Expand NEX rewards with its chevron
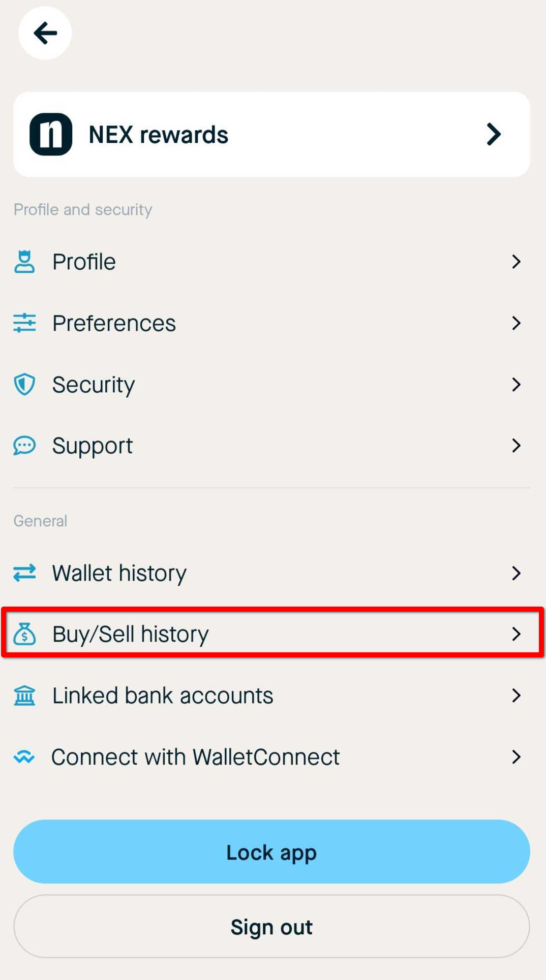Viewport: 546px width, 980px height. click(494, 134)
